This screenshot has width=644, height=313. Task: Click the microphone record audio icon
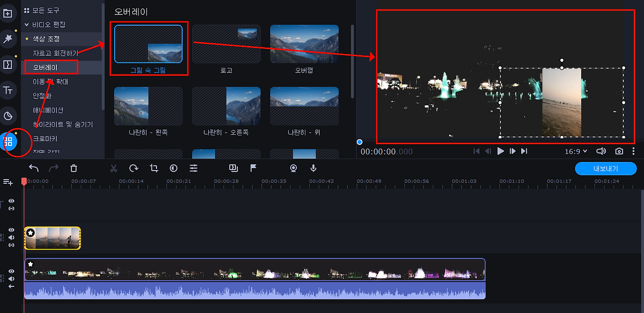(313, 168)
